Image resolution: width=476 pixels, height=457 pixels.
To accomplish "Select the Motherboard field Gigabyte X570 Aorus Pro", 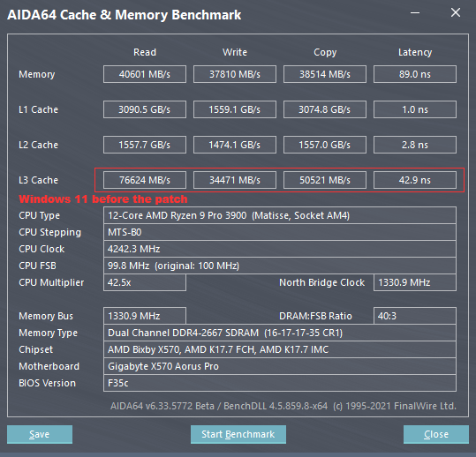I will click(x=280, y=366).
